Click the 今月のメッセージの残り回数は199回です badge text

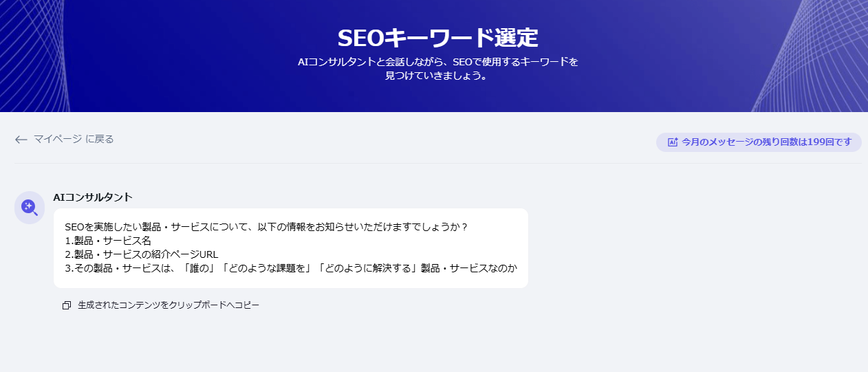[x=766, y=142]
